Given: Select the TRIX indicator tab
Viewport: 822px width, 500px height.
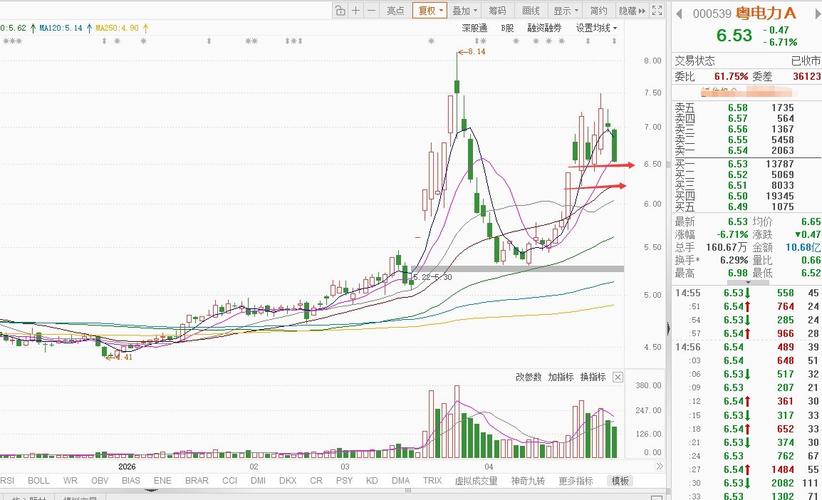Looking at the screenshot, I should coord(432,481).
